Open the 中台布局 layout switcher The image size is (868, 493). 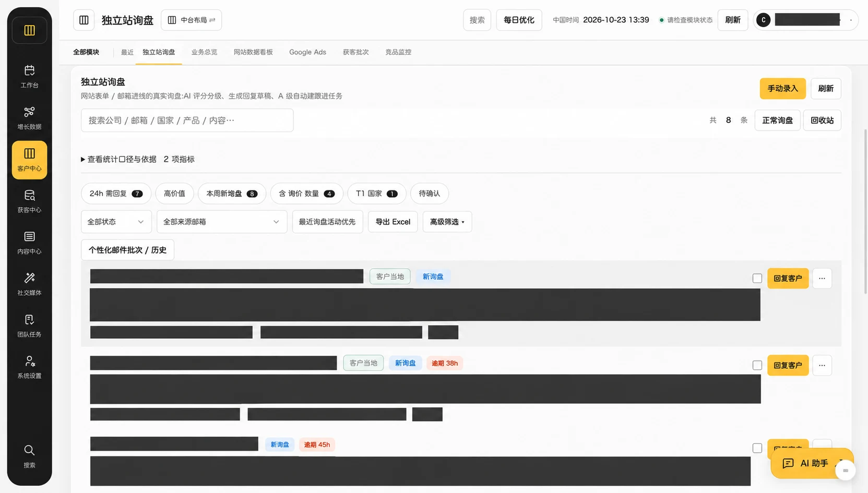(192, 20)
